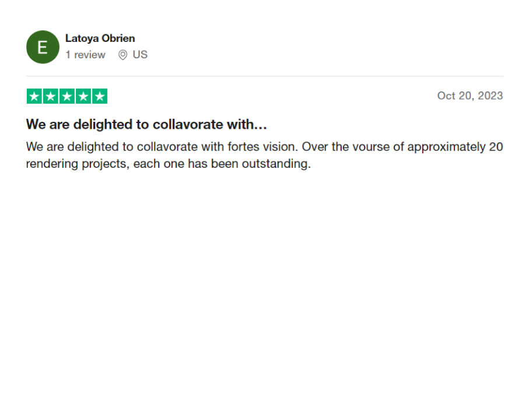Click "rendering projects" in the review text

(x=76, y=164)
